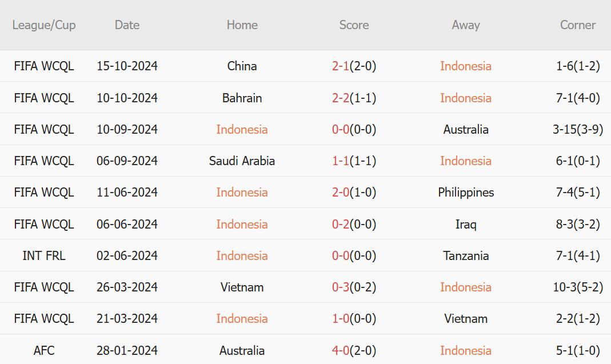Click the 3-15(3-9) corner result
Viewport: 611px width, 364px height.
click(578, 130)
